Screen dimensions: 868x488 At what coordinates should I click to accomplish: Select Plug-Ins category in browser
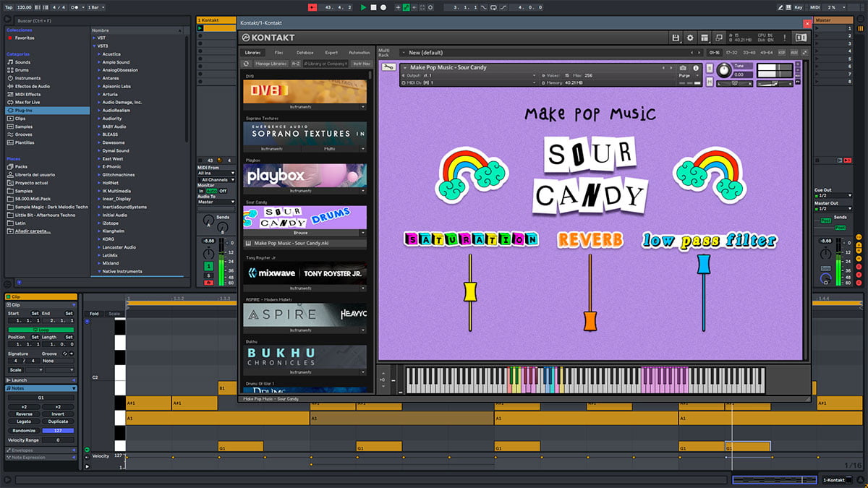pyautogui.click(x=47, y=110)
